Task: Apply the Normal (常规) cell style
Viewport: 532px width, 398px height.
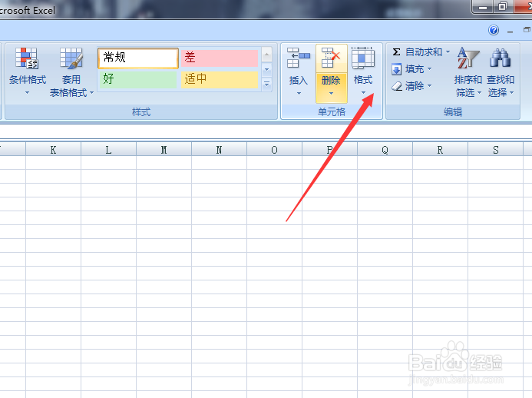Action: (137, 58)
